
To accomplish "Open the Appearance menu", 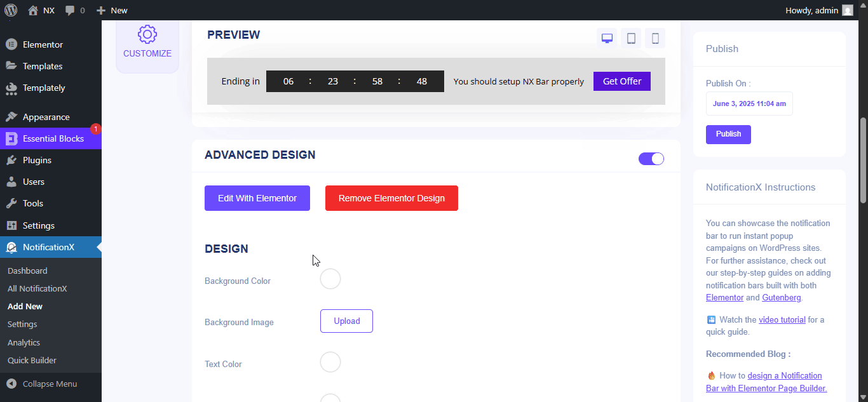I will pos(51,117).
